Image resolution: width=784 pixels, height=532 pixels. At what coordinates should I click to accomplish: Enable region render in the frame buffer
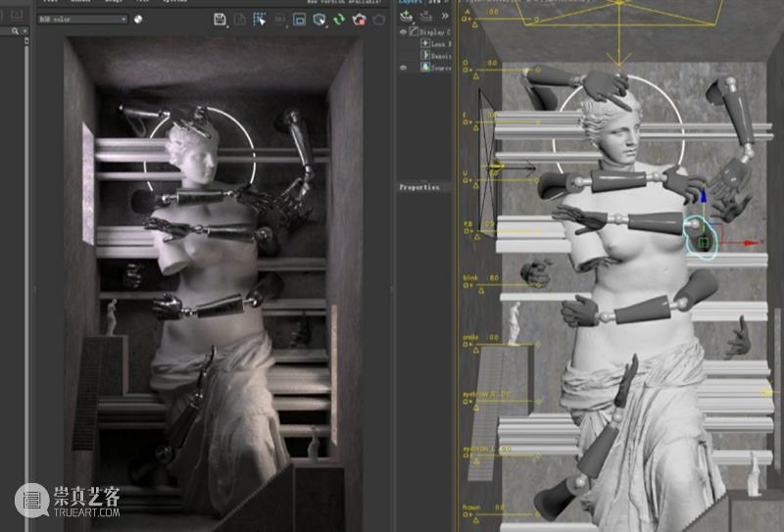(x=299, y=20)
